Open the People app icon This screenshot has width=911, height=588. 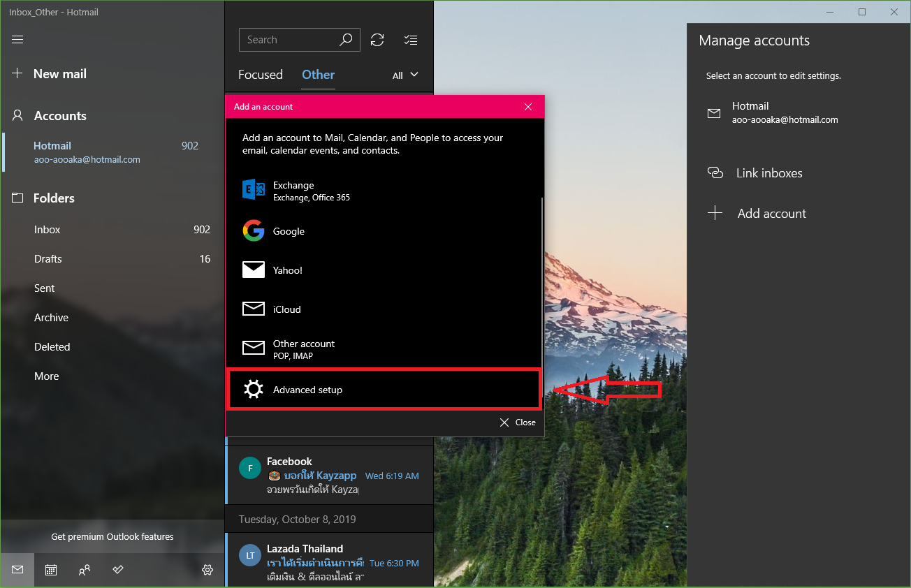click(x=85, y=570)
